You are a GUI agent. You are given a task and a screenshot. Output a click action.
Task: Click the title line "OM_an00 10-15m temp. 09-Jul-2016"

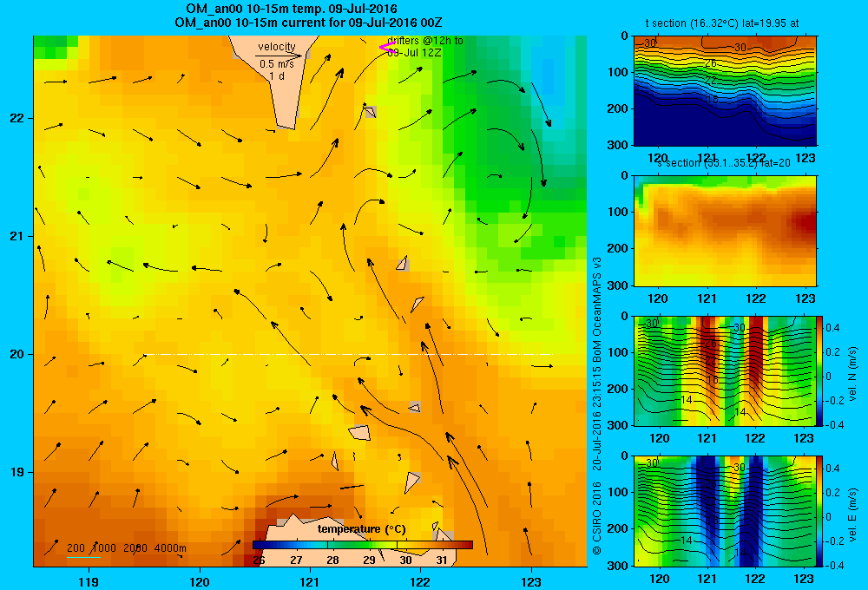tap(291, 9)
